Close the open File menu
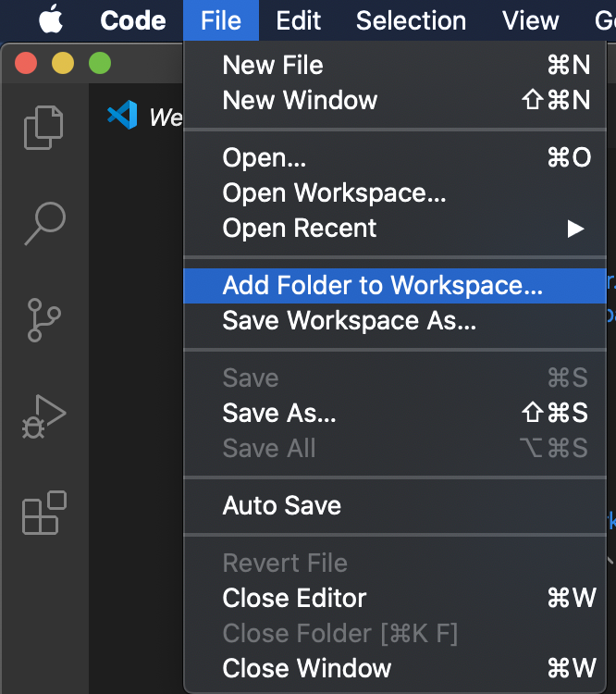Image resolution: width=616 pixels, height=694 pixels. pos(221,20)
